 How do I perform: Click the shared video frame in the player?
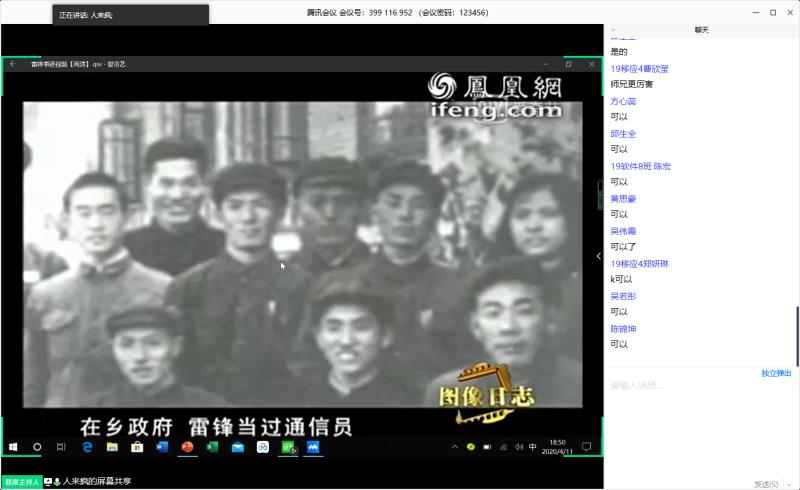pos(303,254)
